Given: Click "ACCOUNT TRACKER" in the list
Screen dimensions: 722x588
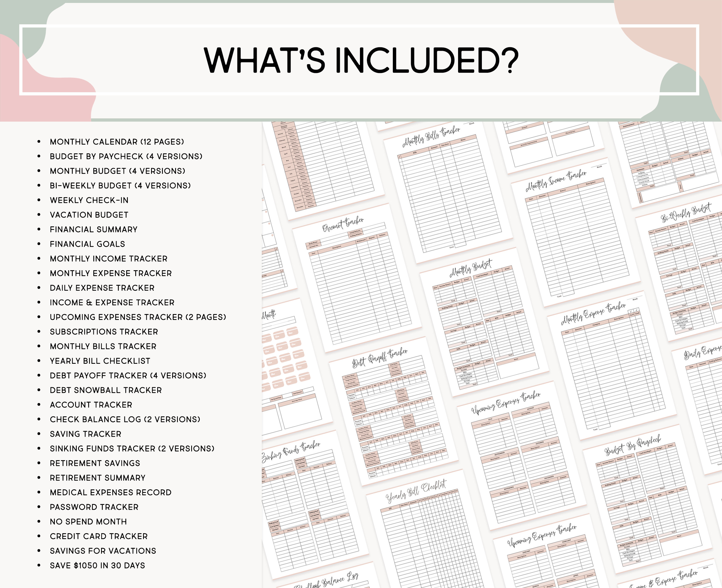Looking at the screenshot, I should click(91, 405).
